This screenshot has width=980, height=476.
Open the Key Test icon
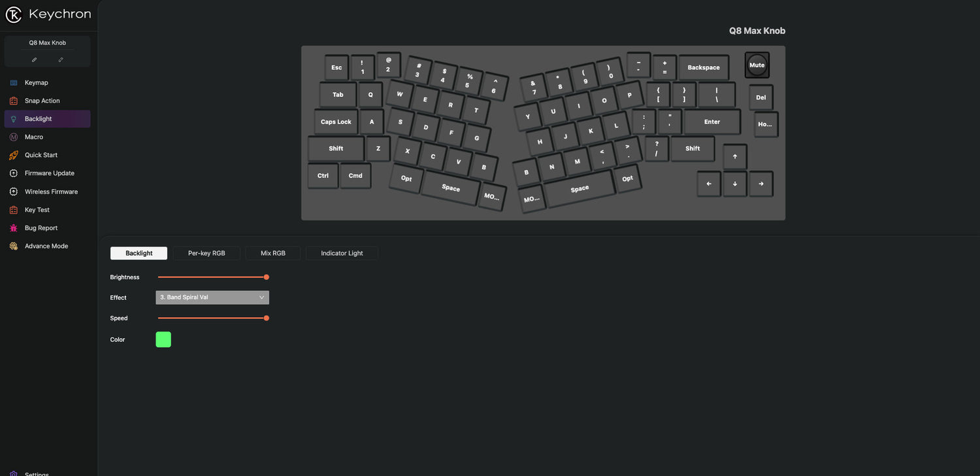tap(14, 210)
